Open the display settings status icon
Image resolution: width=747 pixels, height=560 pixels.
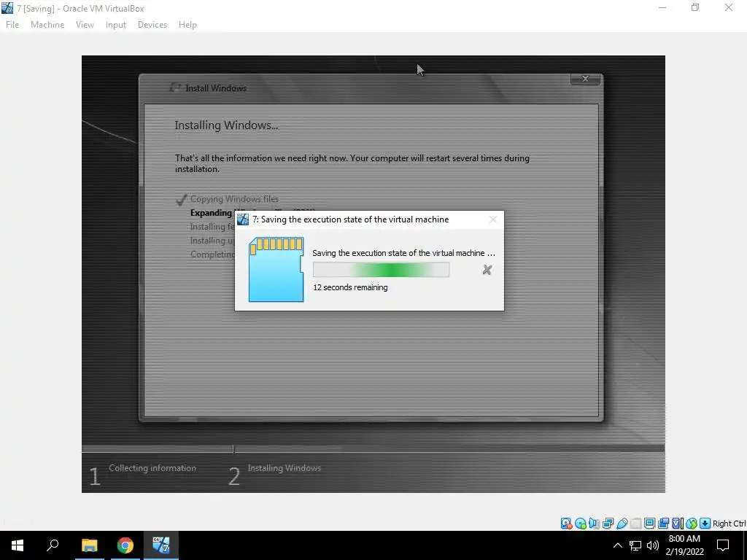click(649, 524)
